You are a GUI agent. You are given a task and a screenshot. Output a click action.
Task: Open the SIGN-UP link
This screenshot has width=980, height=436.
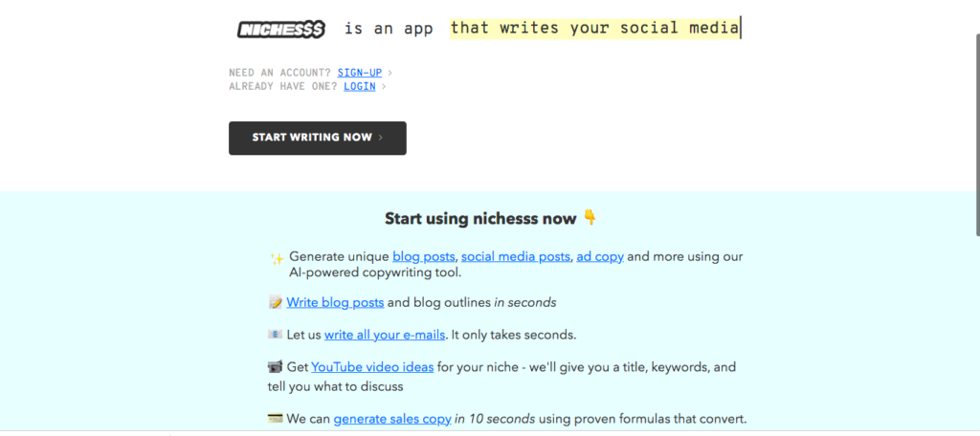coord(360,73)
